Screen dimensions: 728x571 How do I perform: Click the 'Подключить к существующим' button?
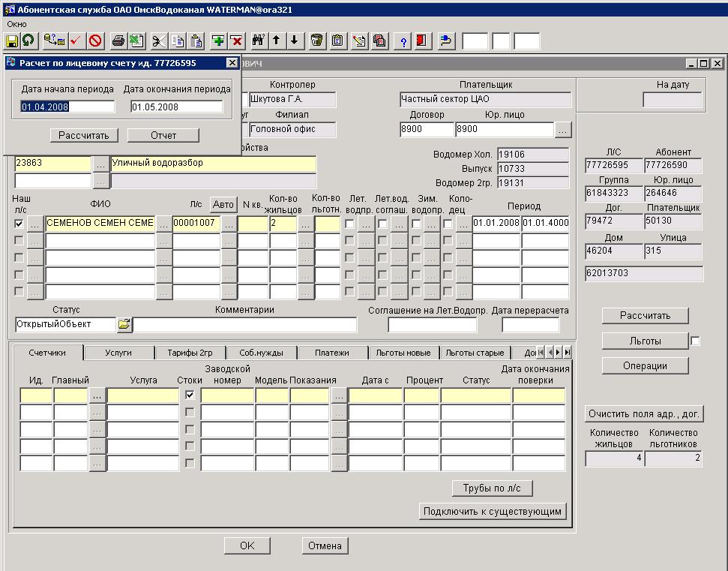coord(493,512)
